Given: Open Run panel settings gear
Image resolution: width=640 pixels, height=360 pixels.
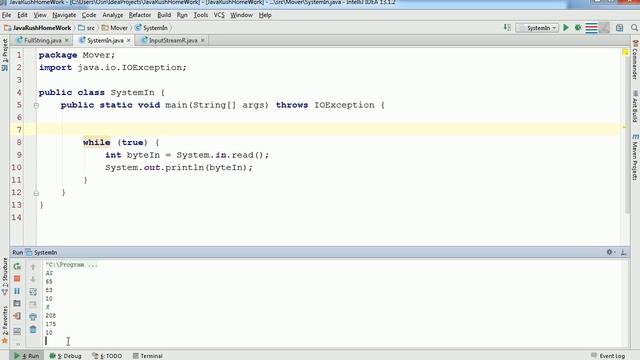Looking at the screenshot, I should click(611, 252).
